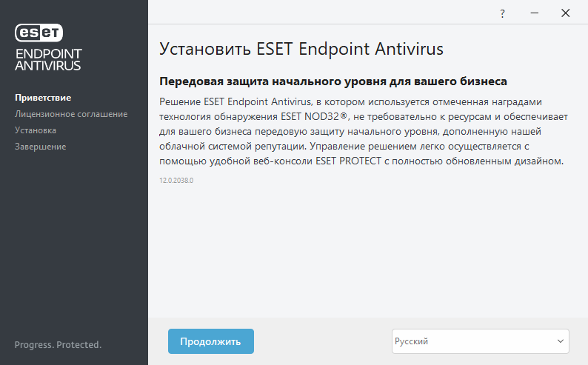Image resolution: width=588 pixels, height=365 pixels.
Task: Click the ENDPOINT ANTIVIRUS product name
Action: click(48, 59)
